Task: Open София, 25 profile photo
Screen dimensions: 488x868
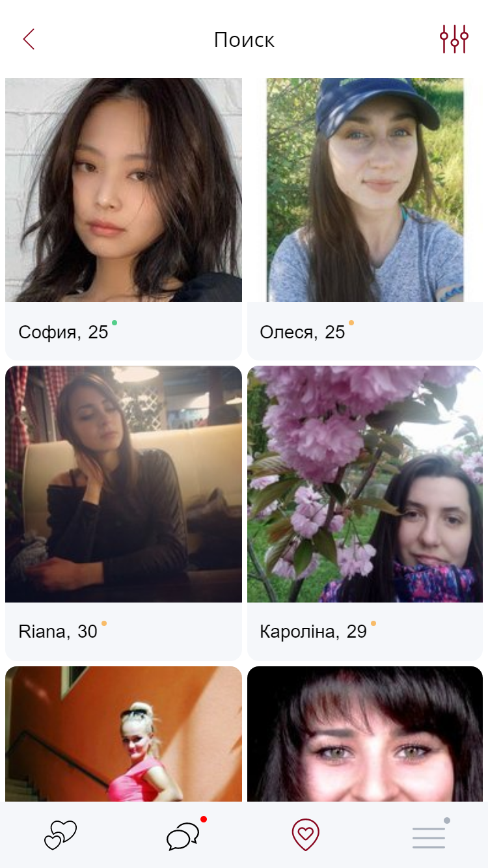Action: 124,190
